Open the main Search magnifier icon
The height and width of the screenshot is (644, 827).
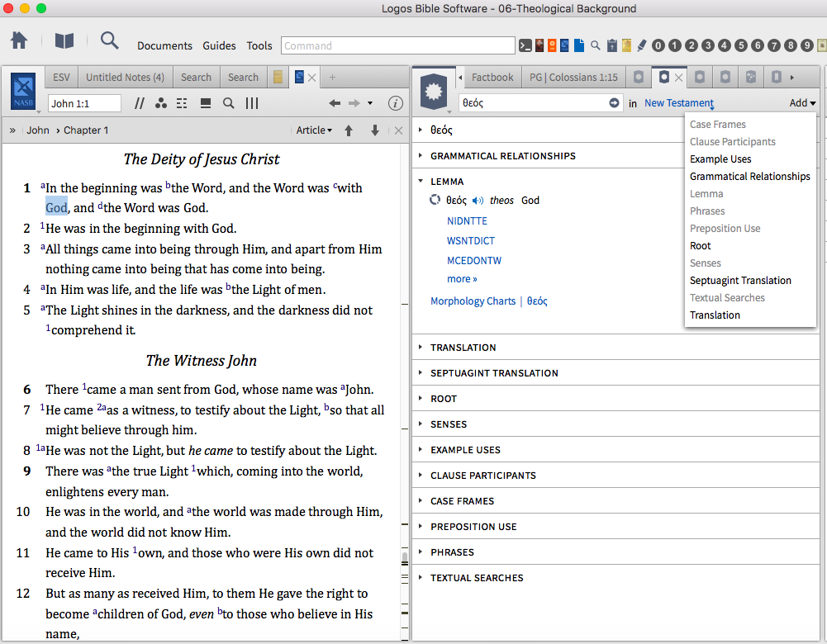click(x=109, y=40)
